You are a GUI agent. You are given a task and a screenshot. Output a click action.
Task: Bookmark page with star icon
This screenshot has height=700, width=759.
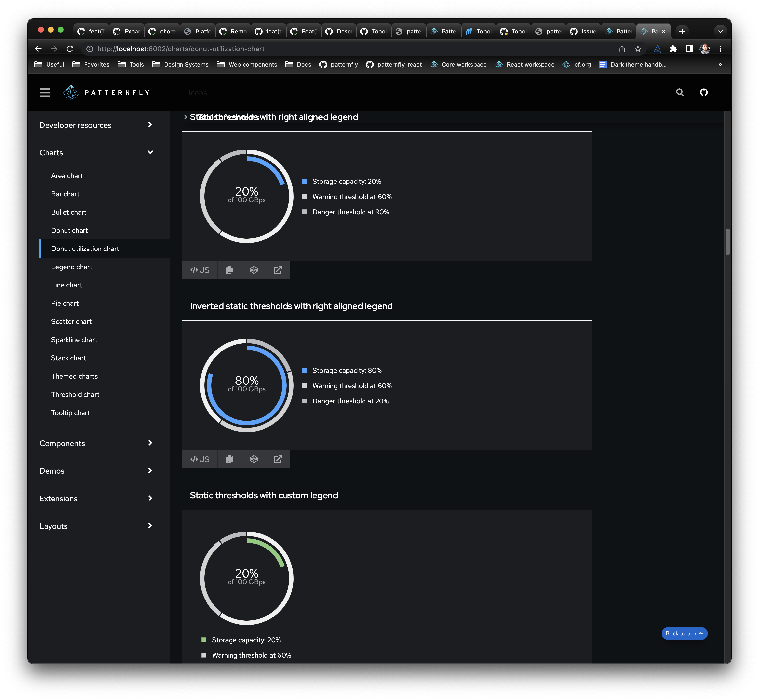(638, 49)
